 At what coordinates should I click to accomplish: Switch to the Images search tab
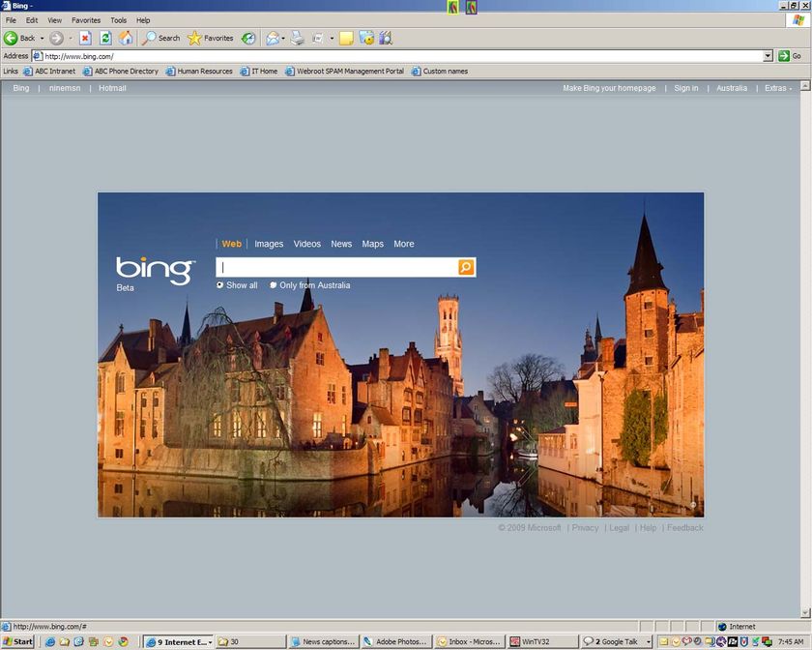click(x=269, y=244)
